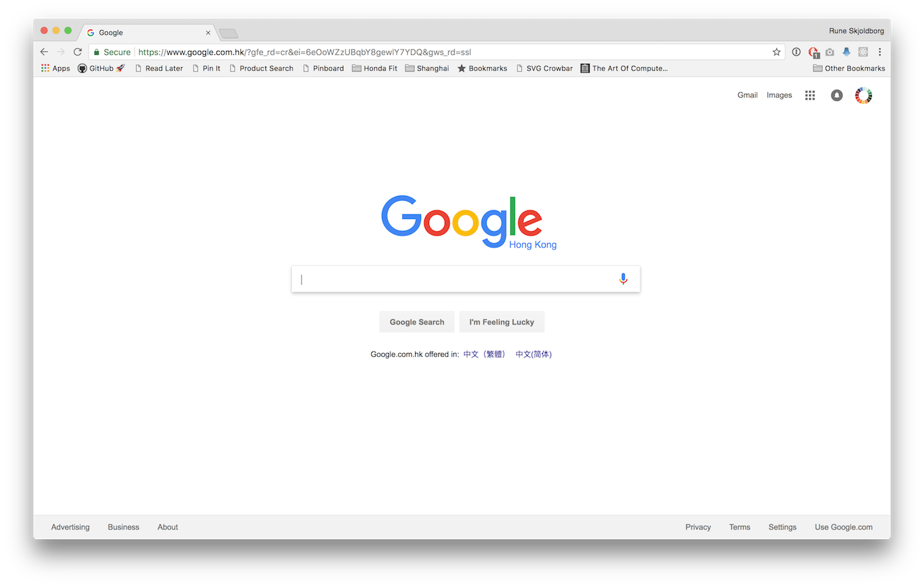Click the blue download extension icon
This screenshot has width=924, height=587.
tap(846, 52)
